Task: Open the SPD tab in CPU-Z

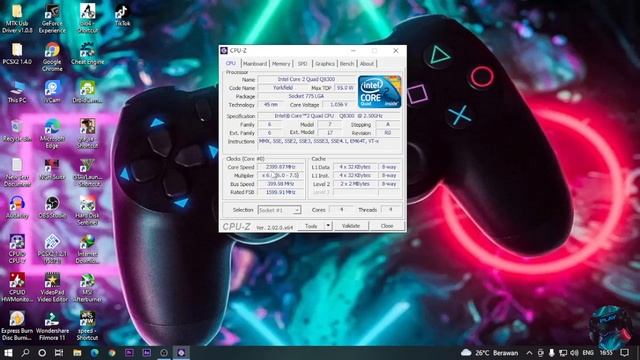Action: 302,64
